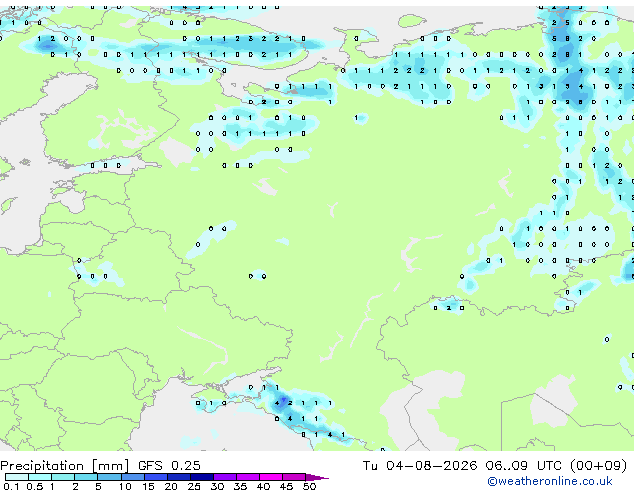Click the 15–20 mm legend swatch
Screen dimensions: 634x490
point(156,477)
